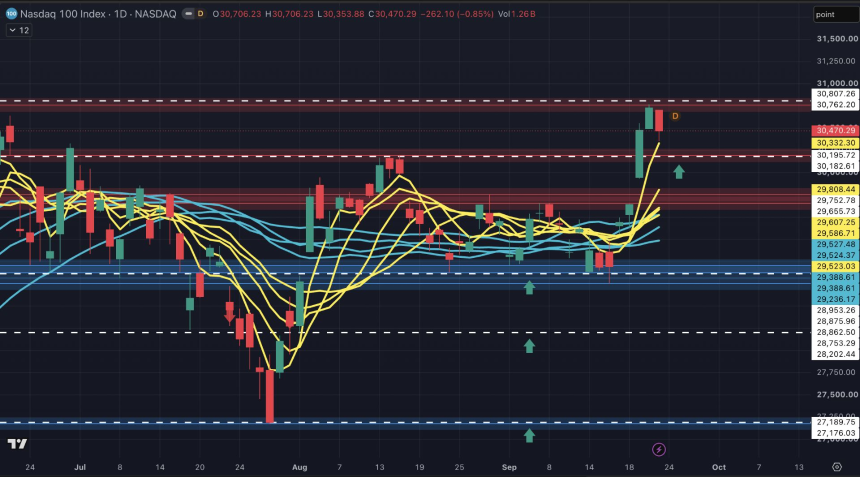Click the low value L30,353.88
The width and height of the screenshot is (860, 477).
(x=341, y=14)
